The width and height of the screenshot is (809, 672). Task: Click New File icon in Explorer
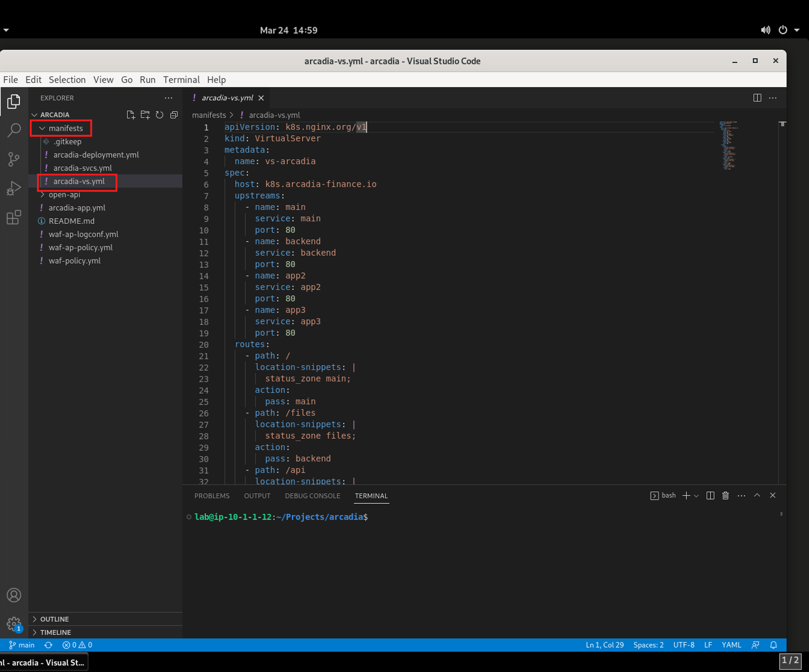(x=131, y=115)
